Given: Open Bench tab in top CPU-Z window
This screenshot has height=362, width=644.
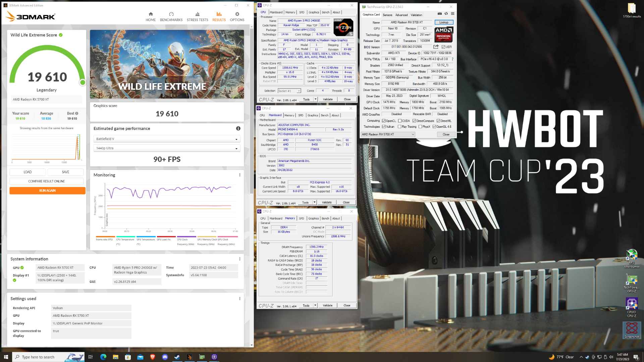Looking at the screenshot, I should 326,12.
